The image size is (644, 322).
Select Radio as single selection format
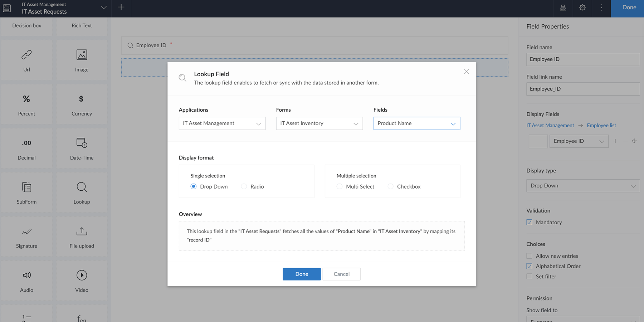pyautogui.click(x=244, y=186)
